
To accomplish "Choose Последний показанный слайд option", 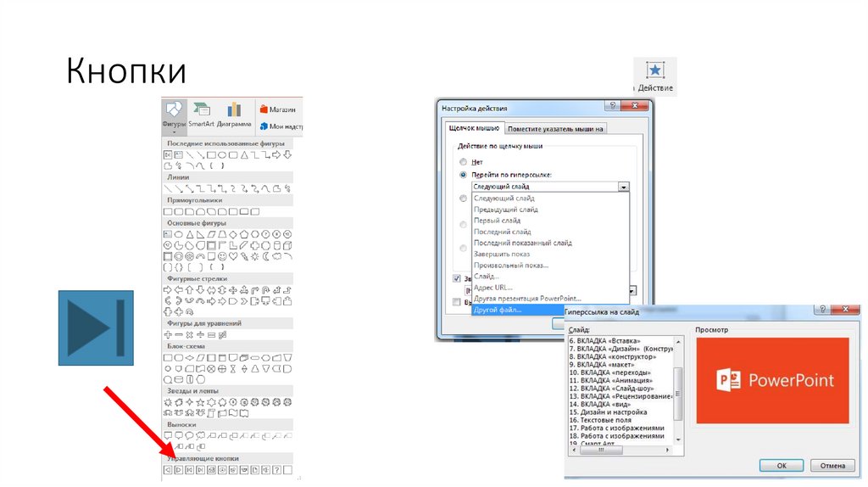I will pyautogui.click(x=551, y=243).
